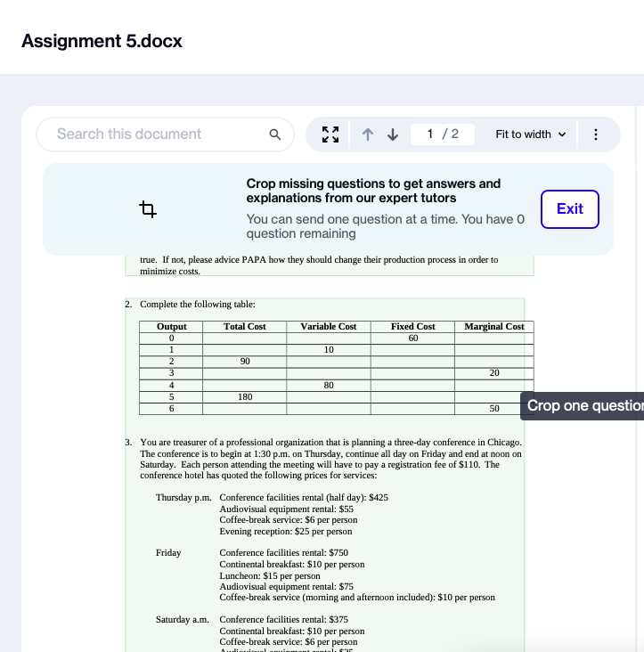This screenshot has width=644, height=652.
Task: Click 'minimize costs.' text in question 1
Action: [x=170, y=271]
